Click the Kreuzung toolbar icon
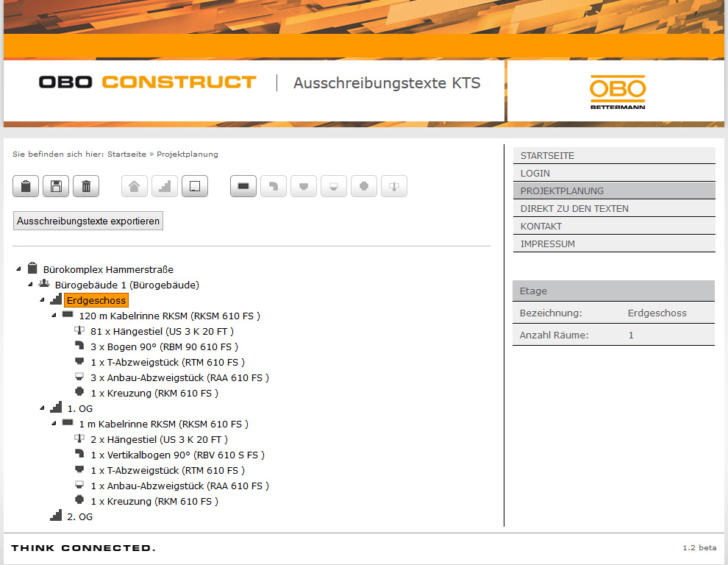This screenshot has width=728, height=565. 364,186
